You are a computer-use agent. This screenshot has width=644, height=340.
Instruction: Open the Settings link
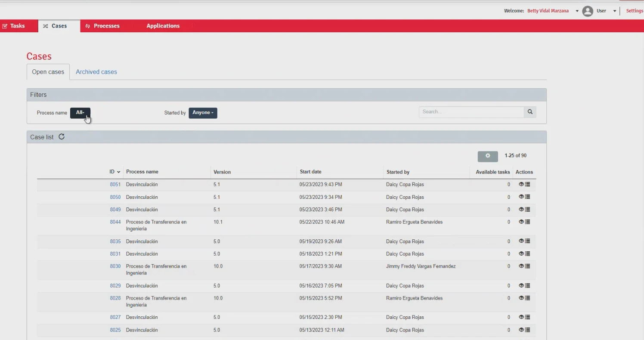pos(635,11)
